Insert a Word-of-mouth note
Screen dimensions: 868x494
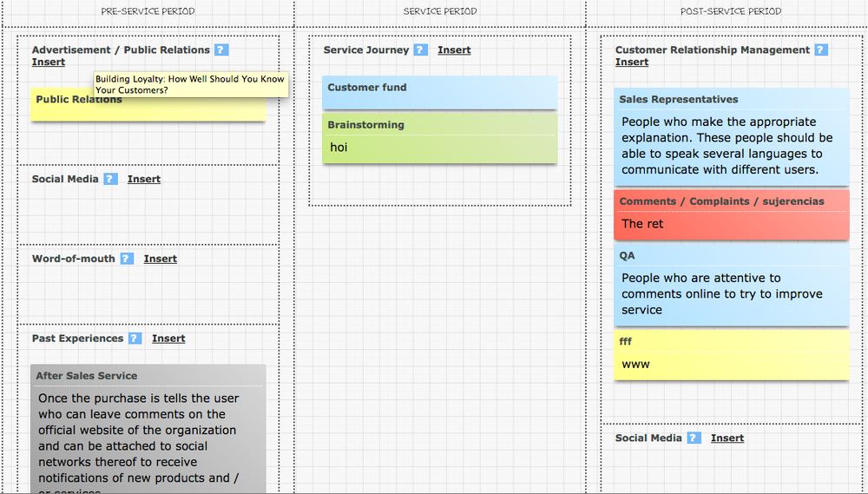point(161,259)
